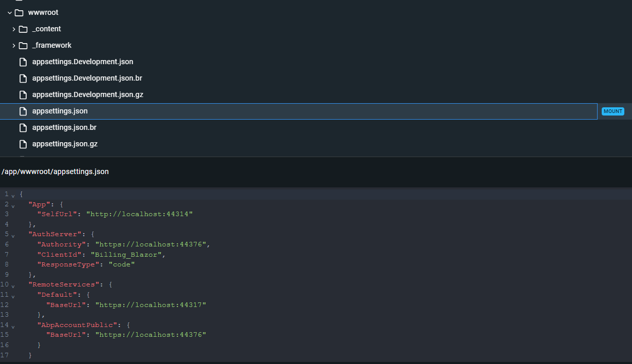Click the wwwroot folder icon

pyautogui.click(x=19, y=12)
